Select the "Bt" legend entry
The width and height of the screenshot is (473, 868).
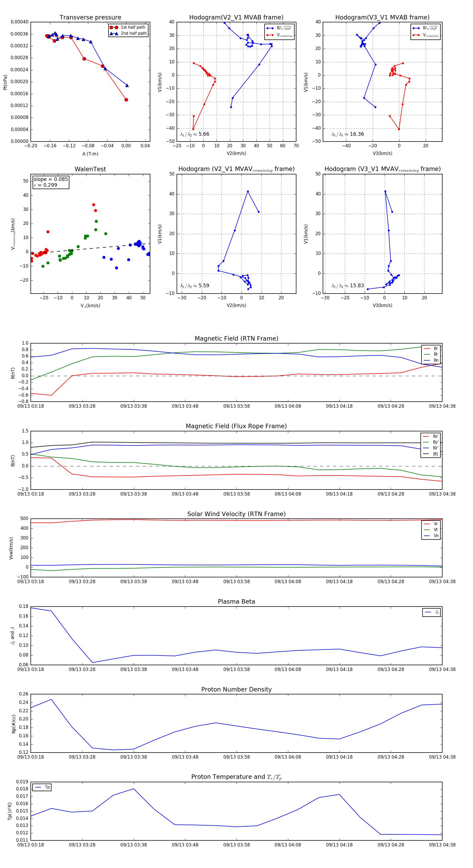(431, 354)
